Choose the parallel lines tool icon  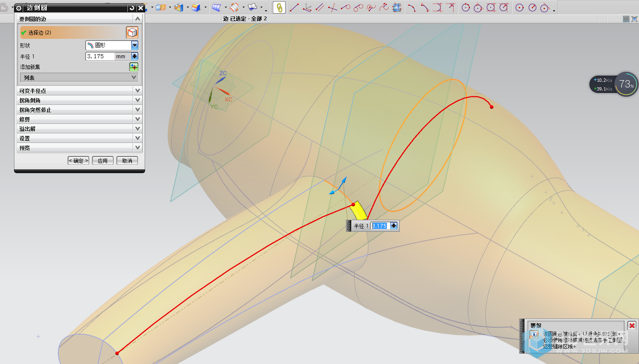click(x=320, y=7)
